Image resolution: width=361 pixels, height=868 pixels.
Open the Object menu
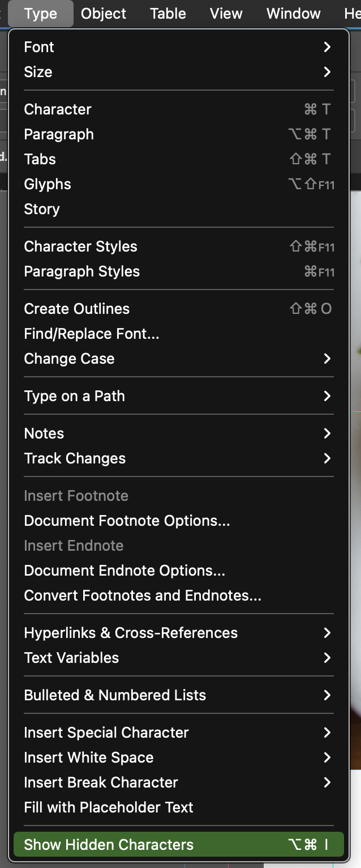tap(104, 13)
